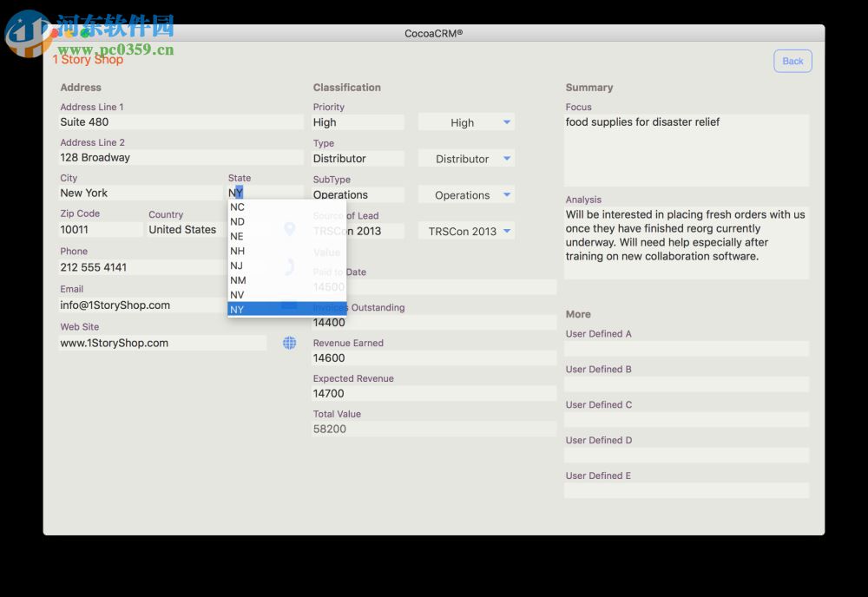Click the phone handset icon beside Paid to Date
Screen dimensions: 868x597
click(290, 267)
